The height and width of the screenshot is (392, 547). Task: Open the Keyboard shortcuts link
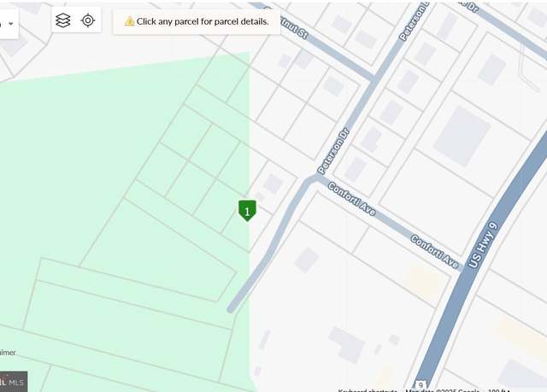pos(368,390)
